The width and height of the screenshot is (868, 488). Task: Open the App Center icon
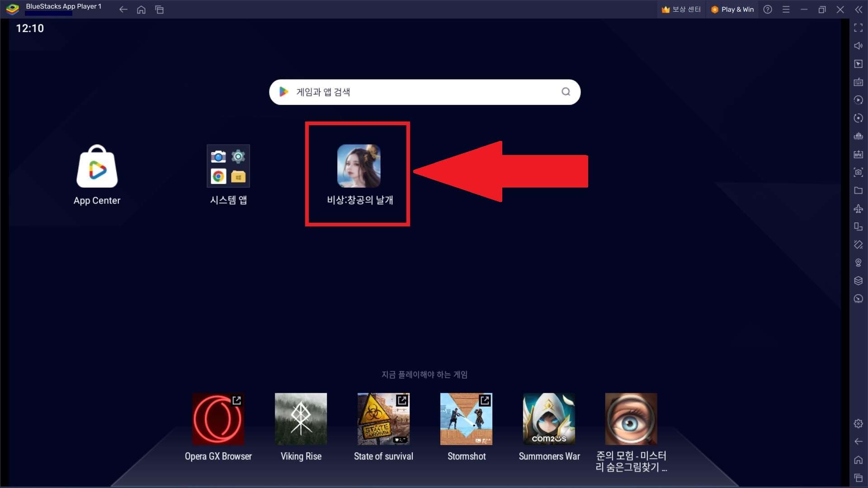pos(97,175)
